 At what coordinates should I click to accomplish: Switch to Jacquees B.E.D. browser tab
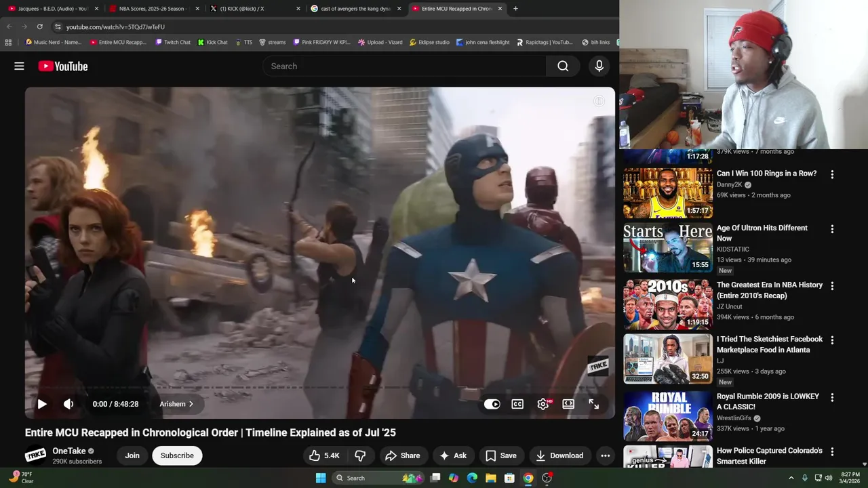[x=53, y=9]
